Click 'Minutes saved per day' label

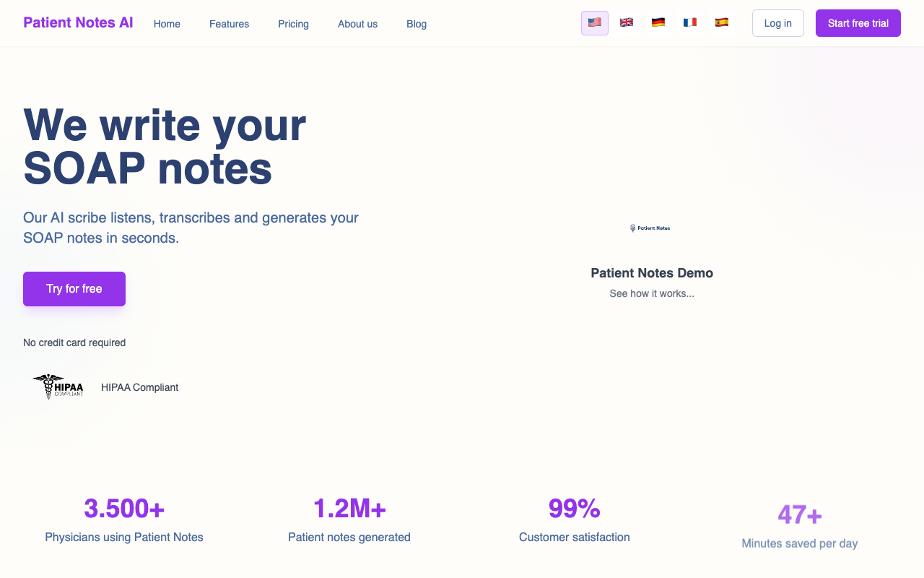pyautogui.click(x=800, y=543)
